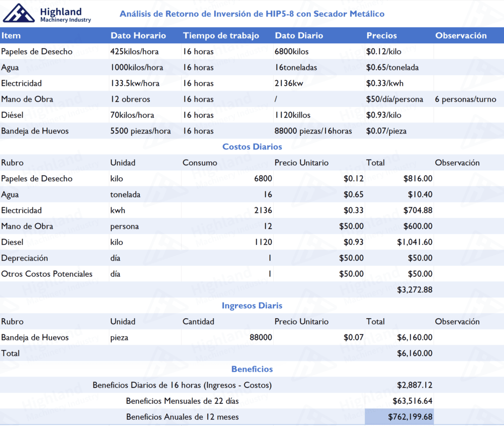Select the Depreciación row label
Image resolution: width=504 pixels, height=426 pixels.
(25, 258)
